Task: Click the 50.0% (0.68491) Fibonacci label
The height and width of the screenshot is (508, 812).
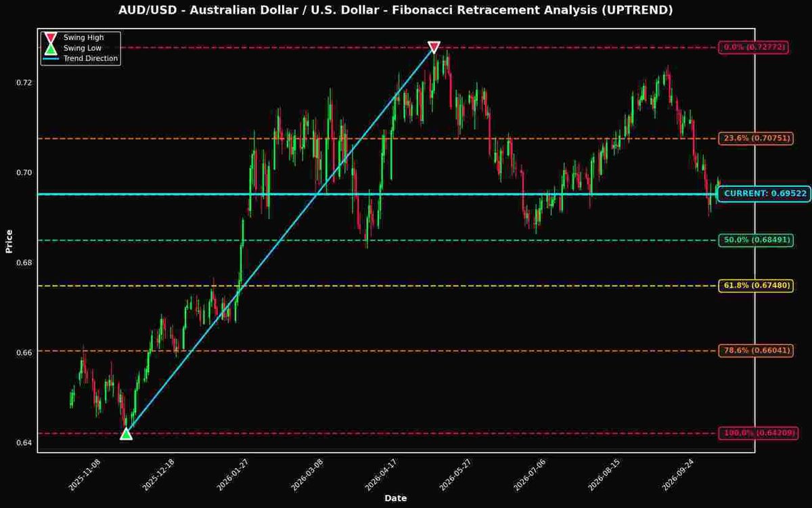Action: pyautogui.click(x=756, y=240)
